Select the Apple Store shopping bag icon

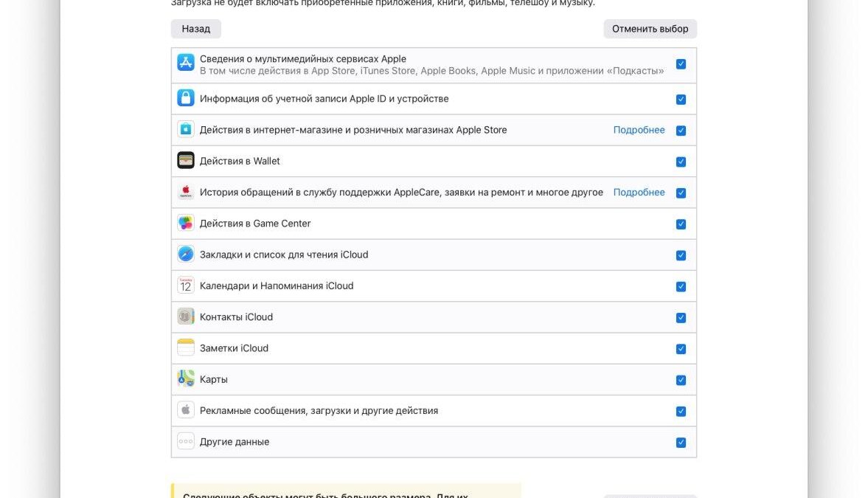[x=185, y=129]
